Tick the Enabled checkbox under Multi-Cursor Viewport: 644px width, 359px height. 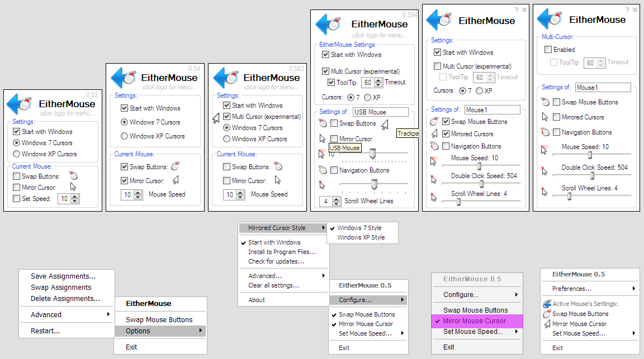click(548, 50)
